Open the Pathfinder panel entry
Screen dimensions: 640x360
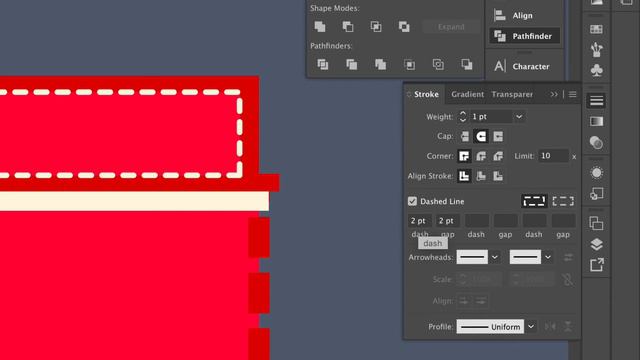click(524, 36)
